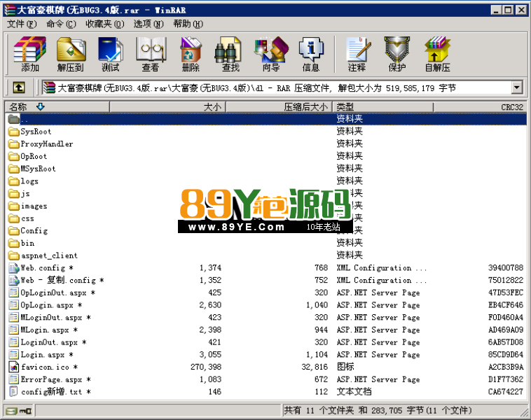Screen dimensions: 531x420
Task: Open the address path dropdown arrow
Action: pyautogui.click(x=516, y=88)
